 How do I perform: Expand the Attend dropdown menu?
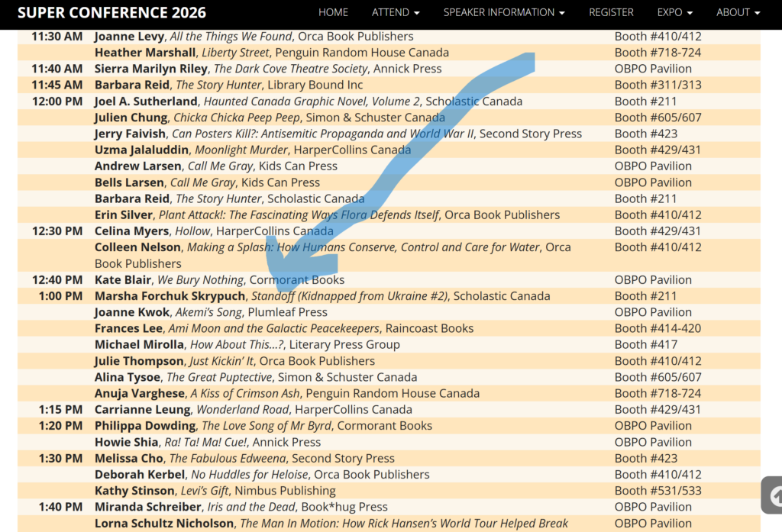(x=396, y=12)
